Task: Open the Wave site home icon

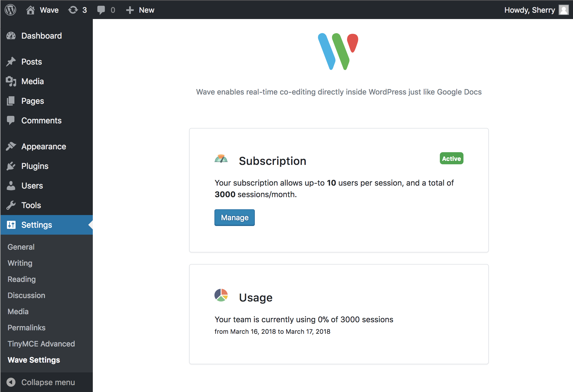Action: (x=30, y=10)
